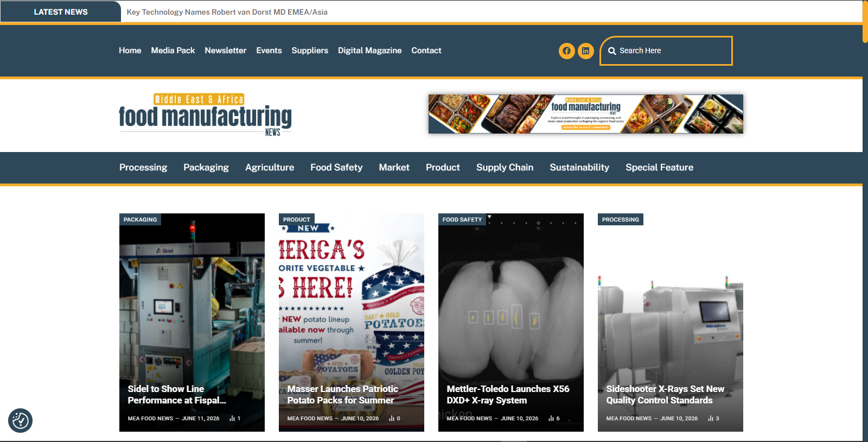Select Sustainability category tab

[579, 168]
